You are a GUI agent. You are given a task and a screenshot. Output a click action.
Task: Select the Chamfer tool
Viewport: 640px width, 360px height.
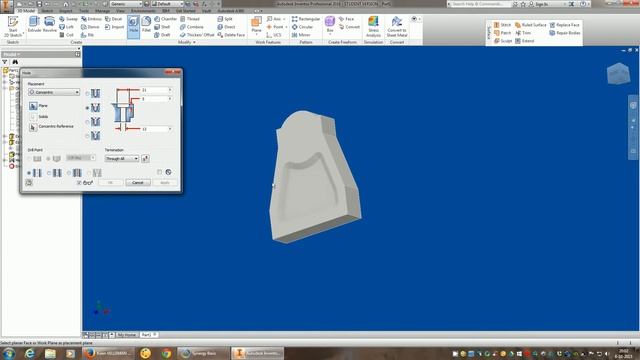coord(165,19)
